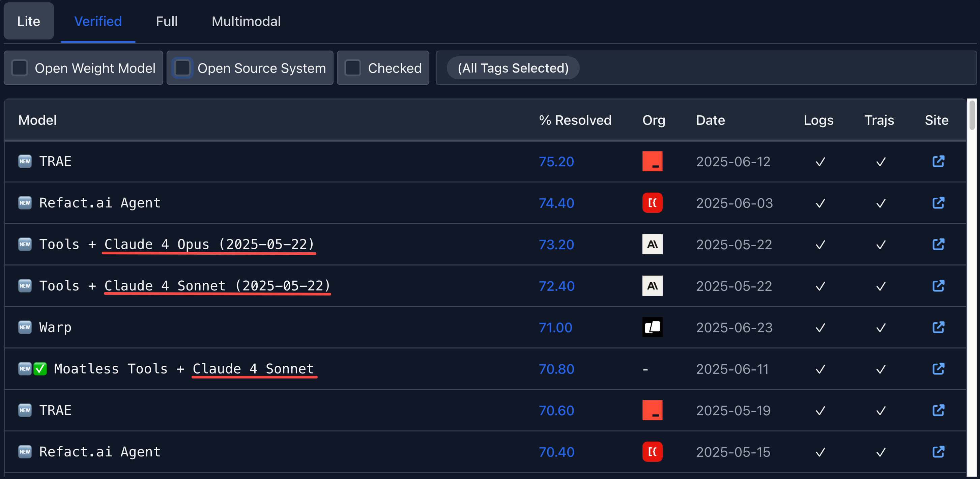Select the Full leaderboard tab
Image resolution: width=980 pixels, height=479 pixels.
[x=167, y=21]
